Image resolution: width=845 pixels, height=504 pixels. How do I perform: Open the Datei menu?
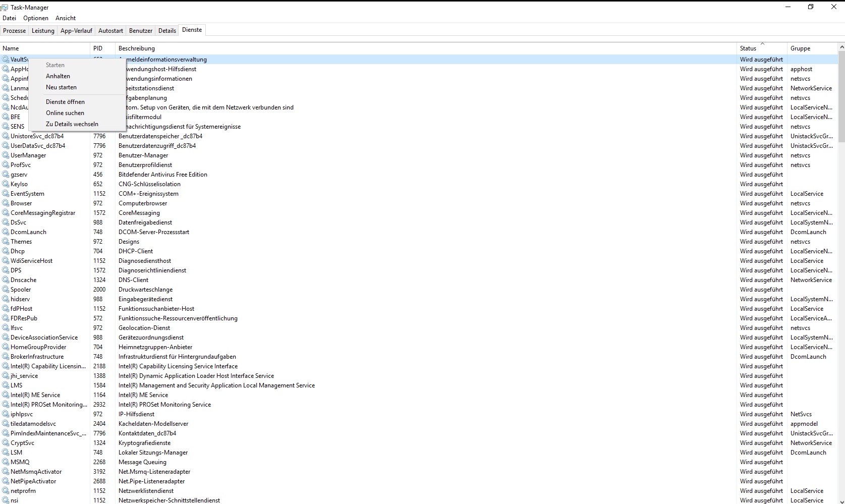pos(10,18)
